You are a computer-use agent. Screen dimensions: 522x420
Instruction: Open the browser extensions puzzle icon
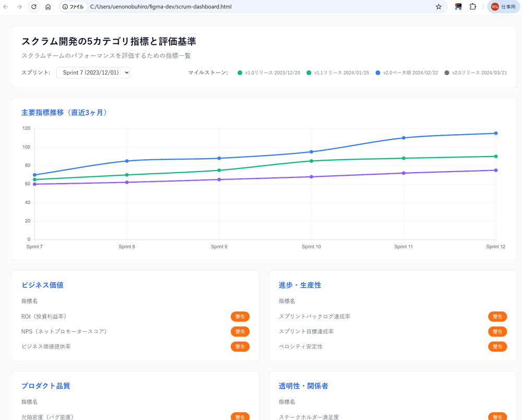[473, 7]
